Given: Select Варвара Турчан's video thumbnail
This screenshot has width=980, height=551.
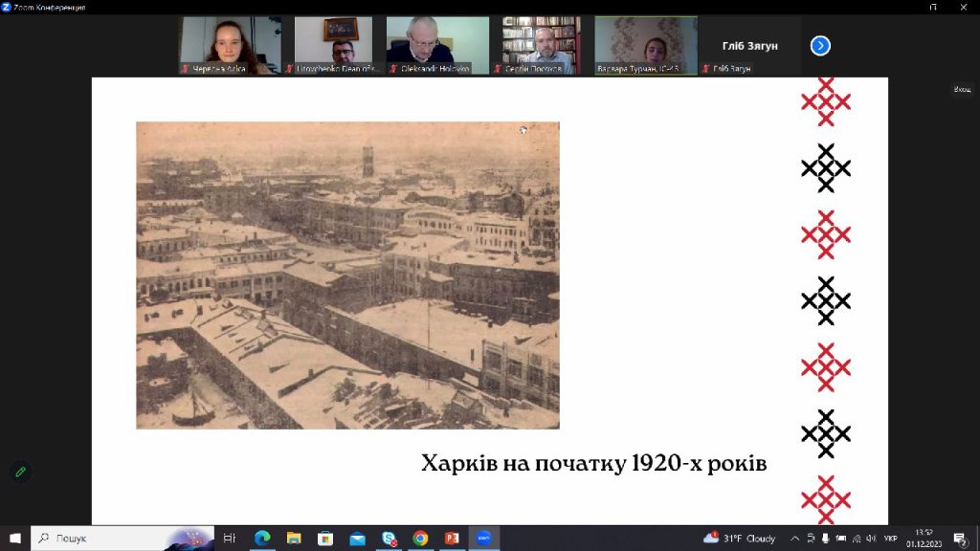Looking at the screenshot, I should point(646,45).
